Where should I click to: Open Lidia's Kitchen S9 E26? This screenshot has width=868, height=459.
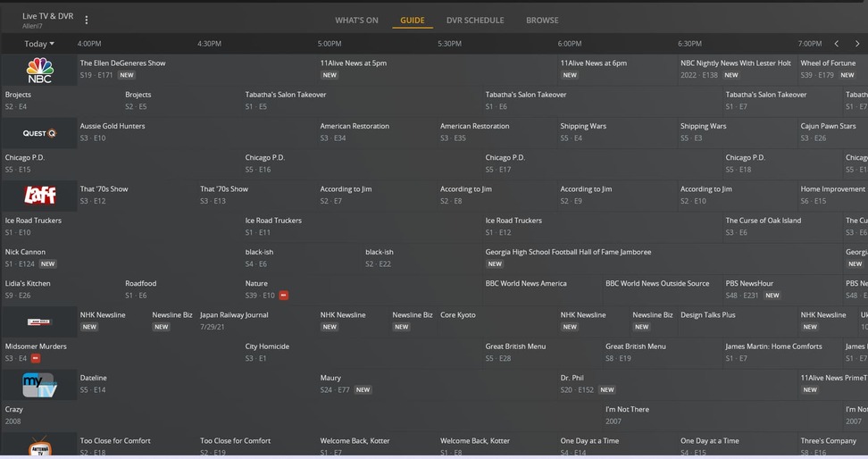point(62,290)
